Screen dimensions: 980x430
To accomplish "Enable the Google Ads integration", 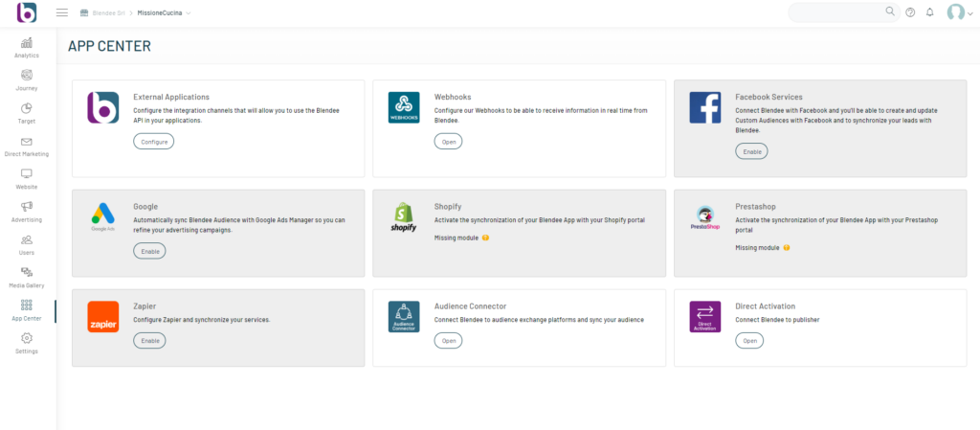I will (149, 251).
